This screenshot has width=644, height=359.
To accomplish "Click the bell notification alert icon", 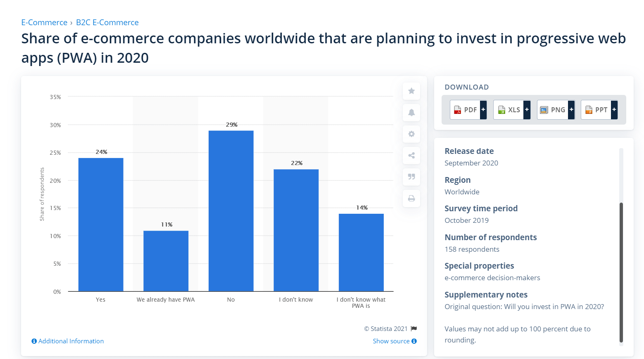I will click(411, 113).
